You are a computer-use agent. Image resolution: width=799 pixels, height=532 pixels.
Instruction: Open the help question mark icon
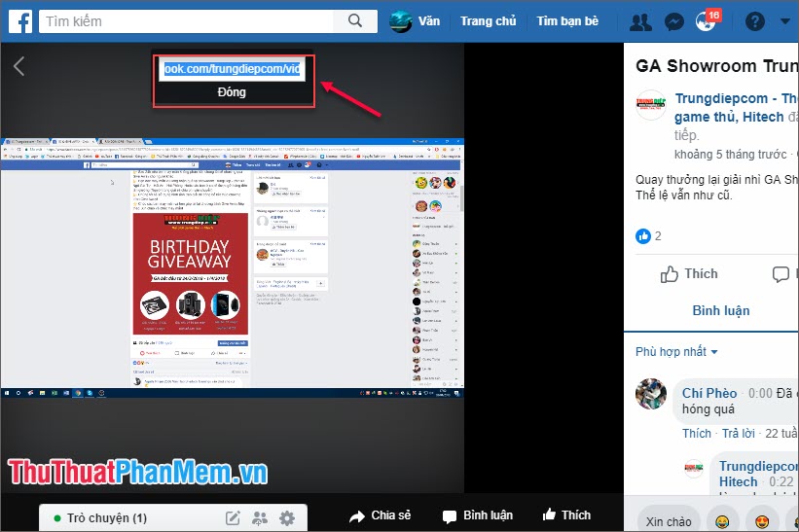click(x=754, y=21)
